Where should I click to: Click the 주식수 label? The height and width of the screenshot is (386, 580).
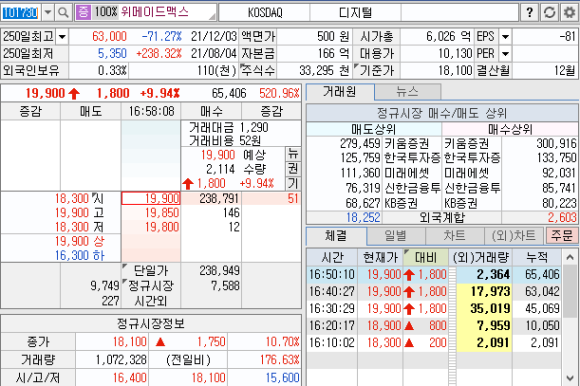[x=259, y=70]
